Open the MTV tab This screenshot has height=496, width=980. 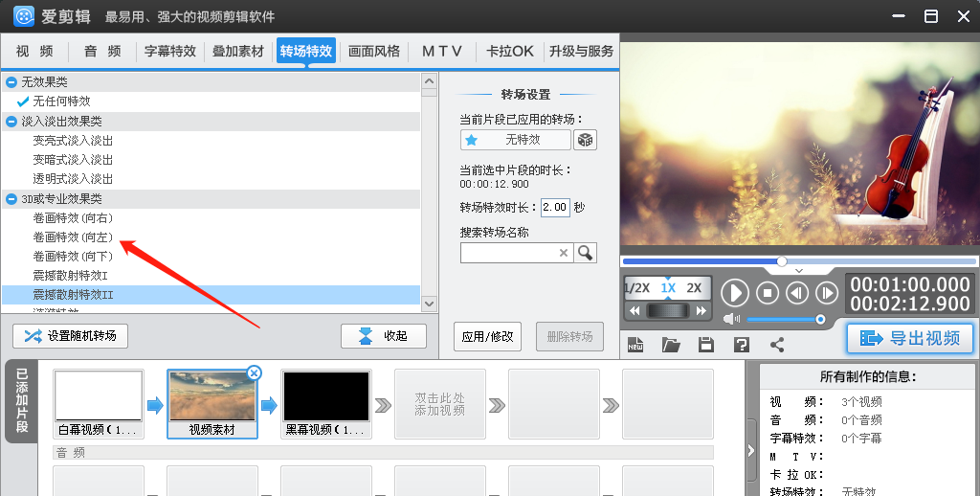(x=442, y=52)
